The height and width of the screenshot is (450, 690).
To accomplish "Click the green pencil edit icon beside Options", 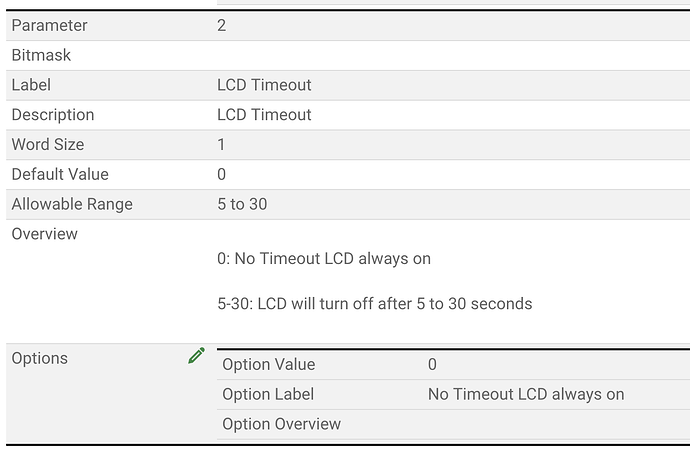I will click(x=196, y=355).
